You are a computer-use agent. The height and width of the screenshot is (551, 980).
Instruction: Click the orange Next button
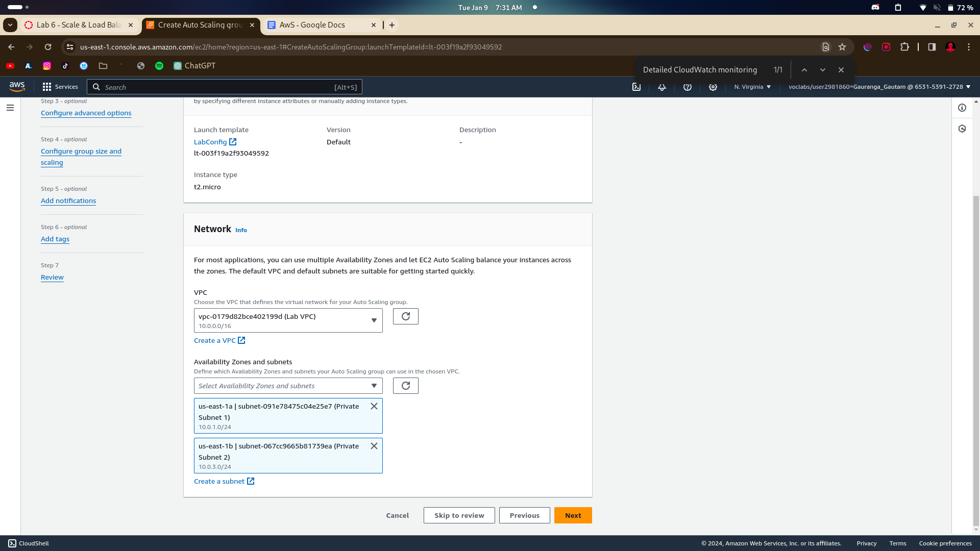(x=573, y=515)
